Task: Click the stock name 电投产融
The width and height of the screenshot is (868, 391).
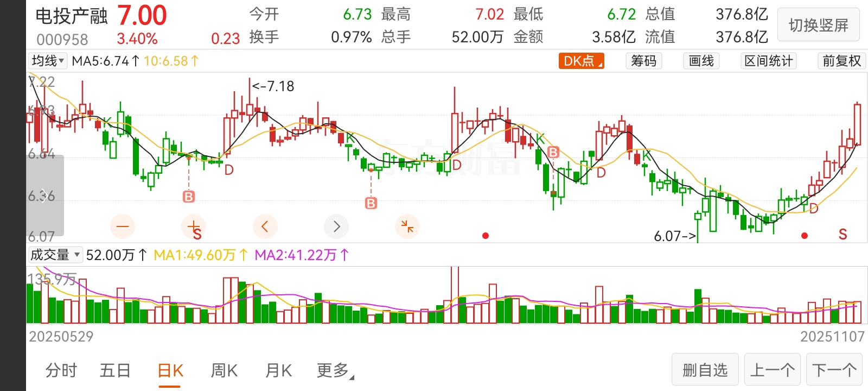Action: tap(72, 16)
